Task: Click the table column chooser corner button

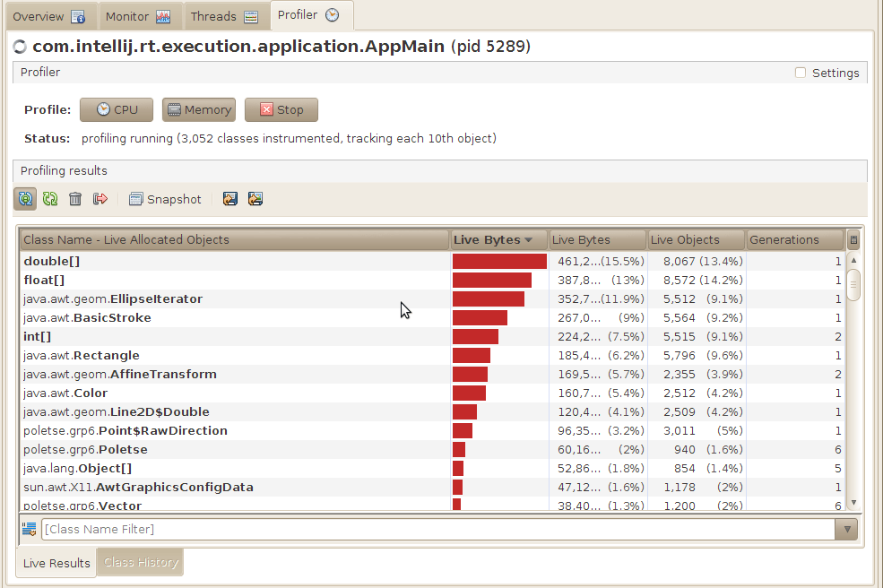Action: point(853,239)
